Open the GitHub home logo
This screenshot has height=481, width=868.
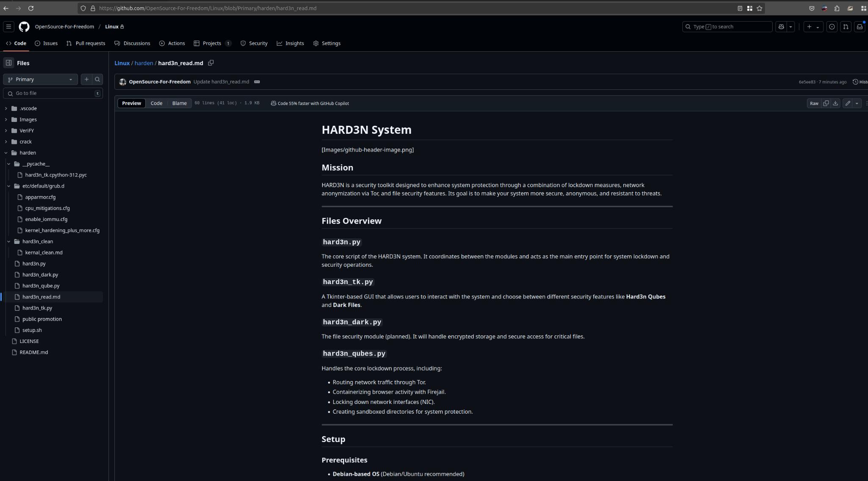24,26
